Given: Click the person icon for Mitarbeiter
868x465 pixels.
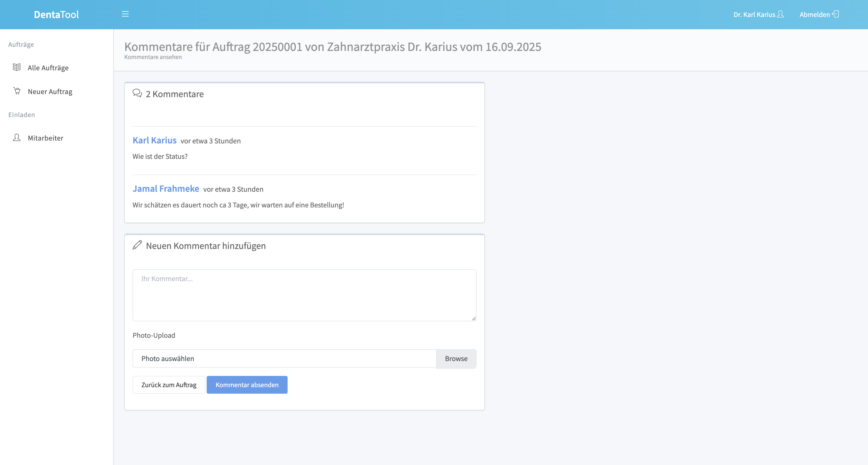Looking at the screenshot, I should (x=16, y=138).
